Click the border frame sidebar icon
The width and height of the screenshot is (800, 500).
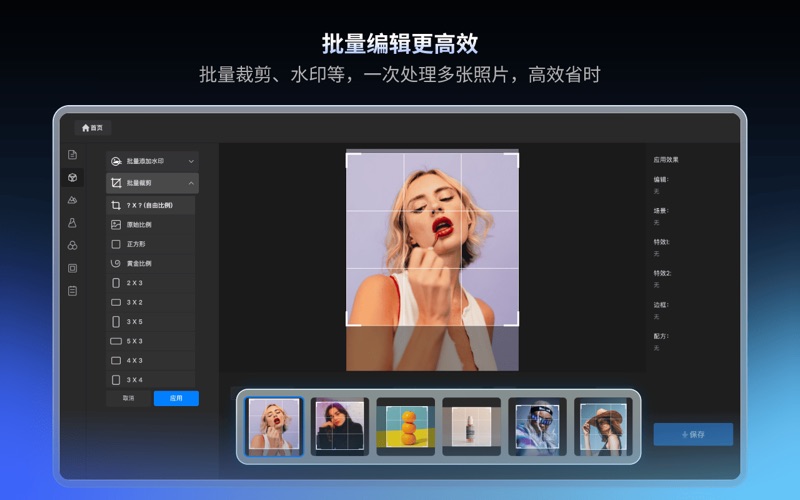point(72,268)
